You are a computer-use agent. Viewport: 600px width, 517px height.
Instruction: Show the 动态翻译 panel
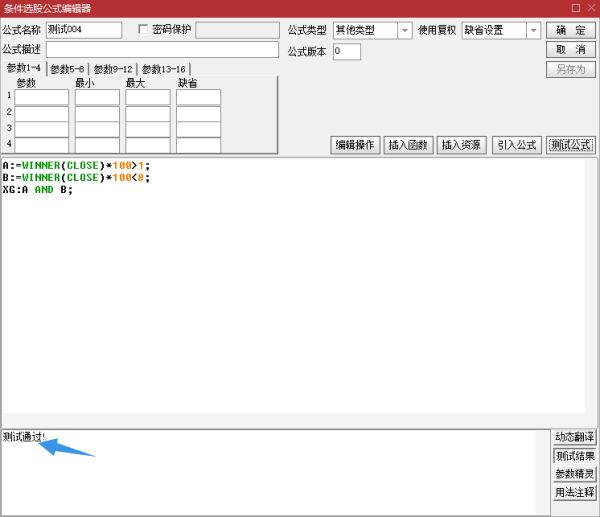(575, 437)
